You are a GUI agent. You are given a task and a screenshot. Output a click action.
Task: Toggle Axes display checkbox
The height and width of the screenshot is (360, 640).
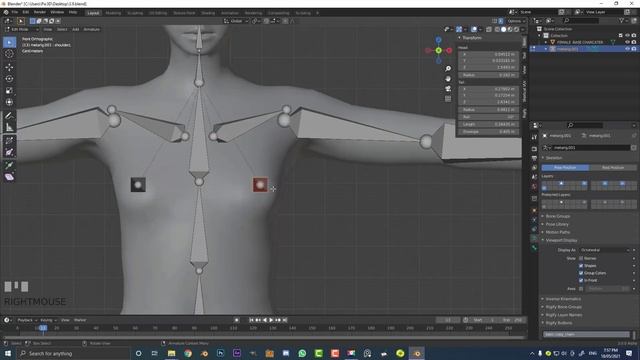tap(581, 289)
